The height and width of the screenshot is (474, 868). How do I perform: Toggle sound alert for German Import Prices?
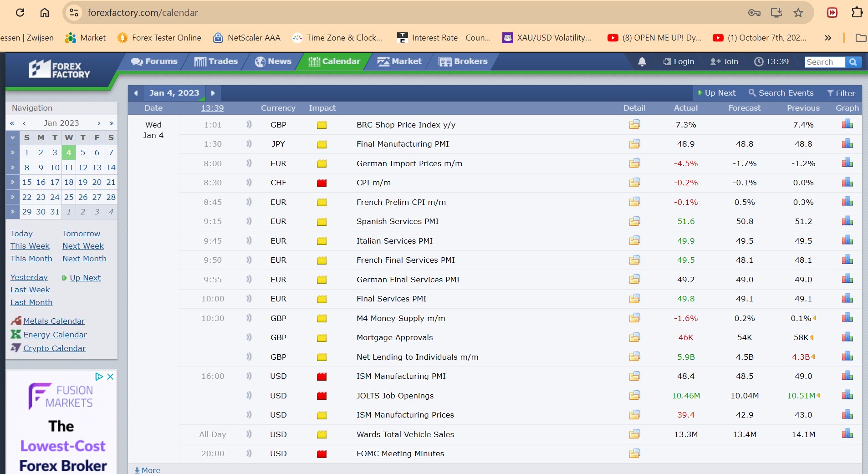tap(249, 163)
